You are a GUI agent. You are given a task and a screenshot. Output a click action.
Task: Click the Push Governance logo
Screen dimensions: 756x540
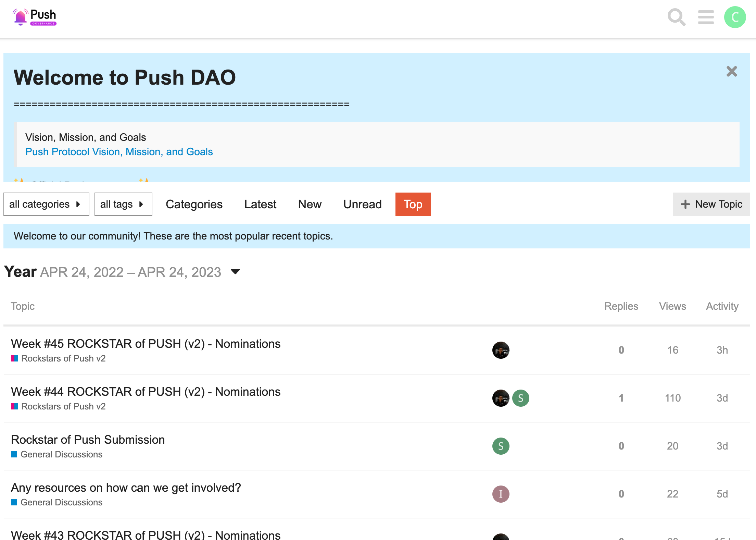click(x=35, y=17)
